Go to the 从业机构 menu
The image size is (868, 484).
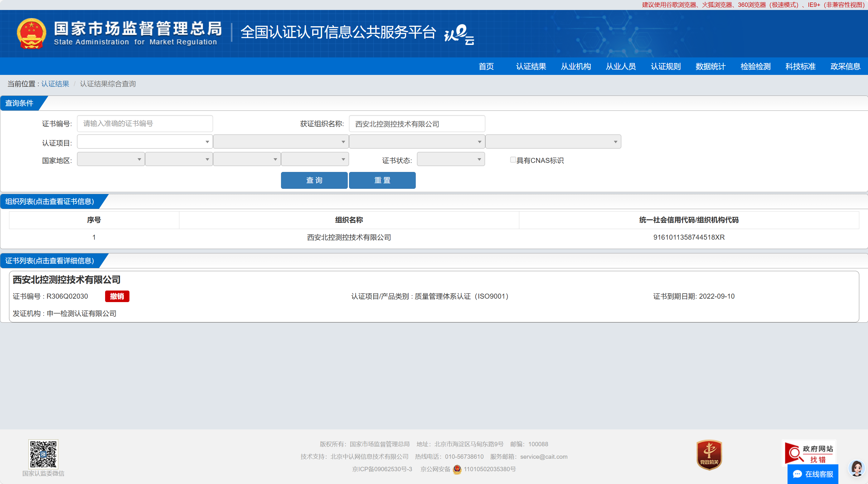point(575,66)
